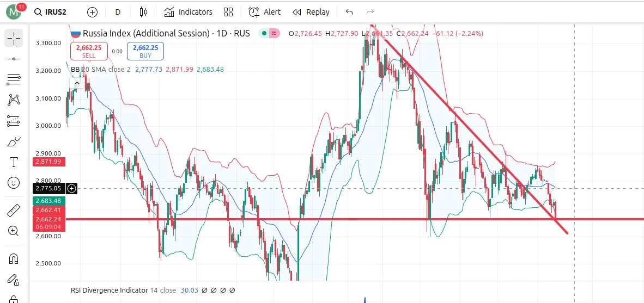Open the Indicators dialog
The width and height of the screenshot is (644, 303).
pos(188,12)
